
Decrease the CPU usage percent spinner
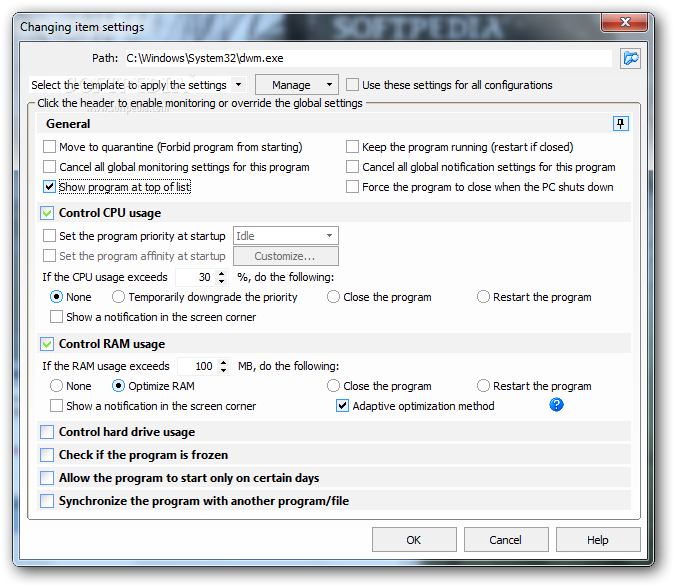pos(222,281)
